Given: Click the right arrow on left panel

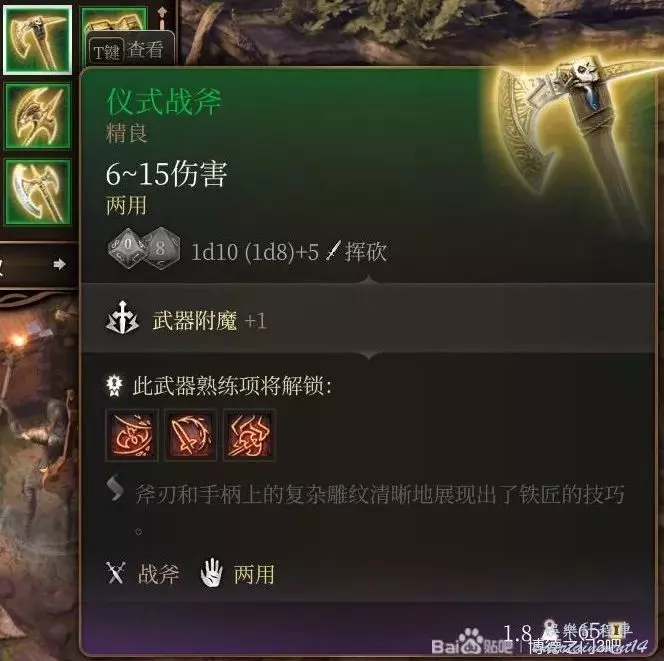Looking at the screenshot, I should tap(60, 265).
